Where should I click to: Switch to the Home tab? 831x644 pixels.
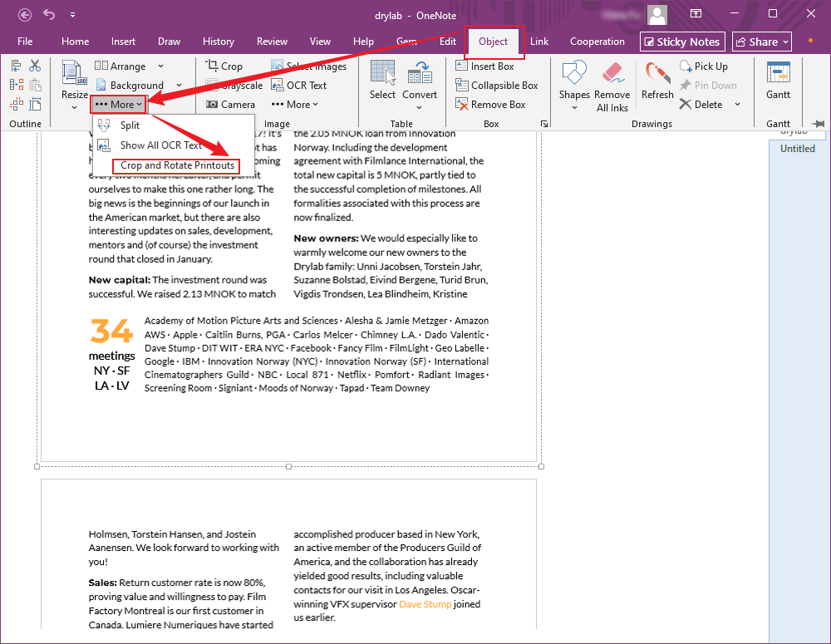point(76,42)
